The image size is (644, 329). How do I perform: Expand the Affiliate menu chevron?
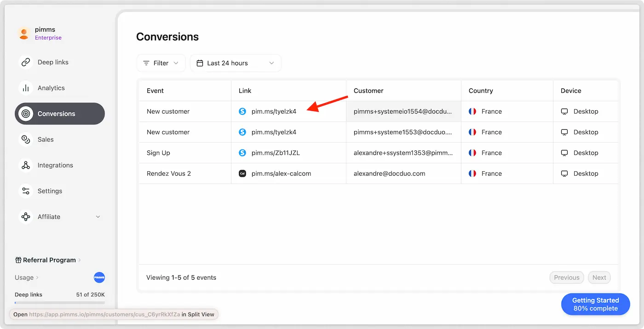click(98, 217)
